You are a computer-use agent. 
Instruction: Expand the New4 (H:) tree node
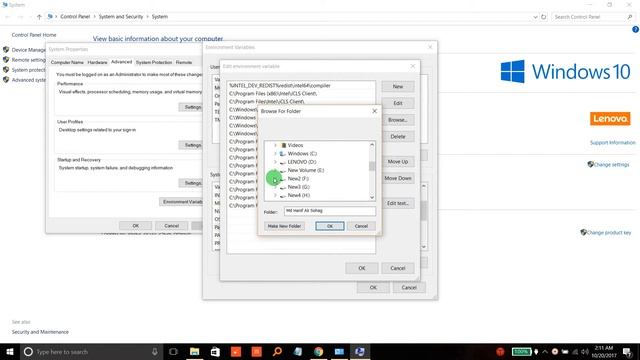[x=275, y=196]
